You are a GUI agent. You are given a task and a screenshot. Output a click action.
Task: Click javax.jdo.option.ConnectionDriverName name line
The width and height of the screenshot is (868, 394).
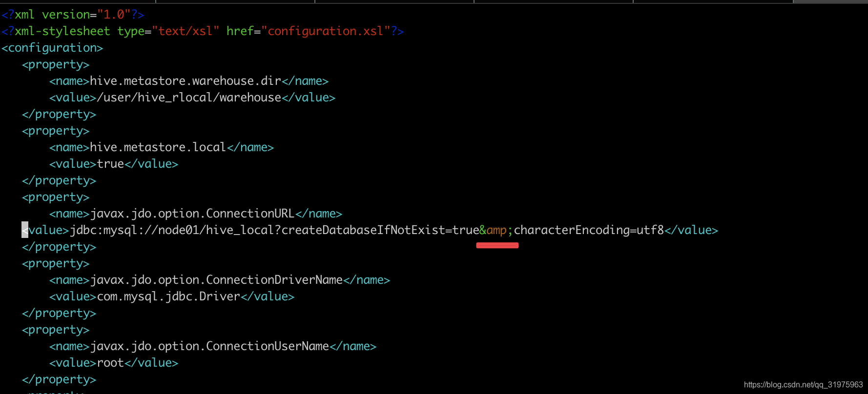pyautogui.click(x=220, y=280)
